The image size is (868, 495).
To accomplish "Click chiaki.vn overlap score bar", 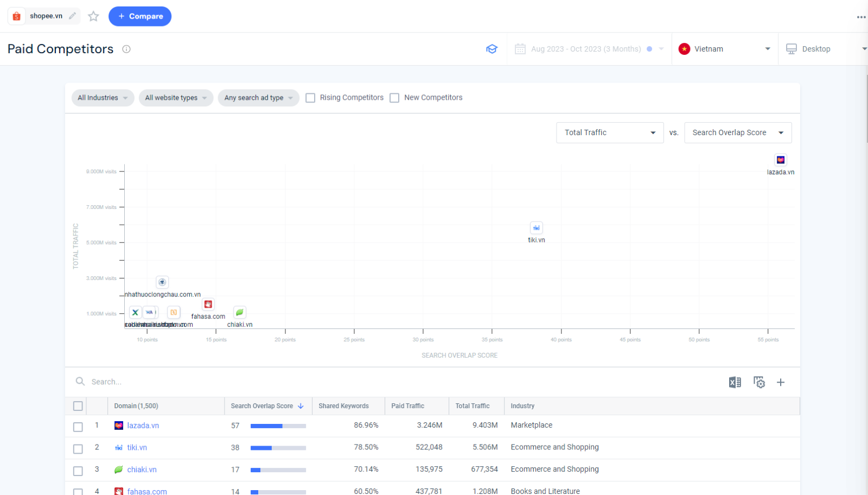I will [278, 470].
